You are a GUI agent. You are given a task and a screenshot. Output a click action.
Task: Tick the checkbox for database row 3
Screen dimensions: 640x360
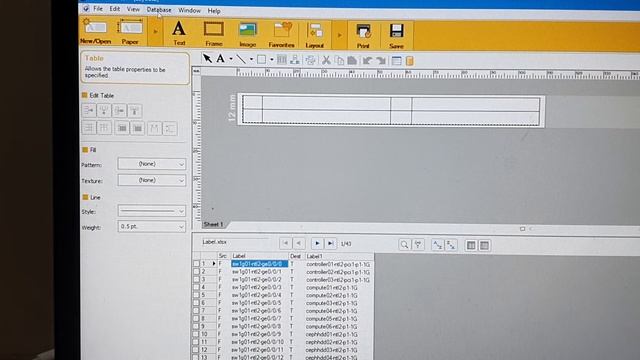[x=196, y=280]
